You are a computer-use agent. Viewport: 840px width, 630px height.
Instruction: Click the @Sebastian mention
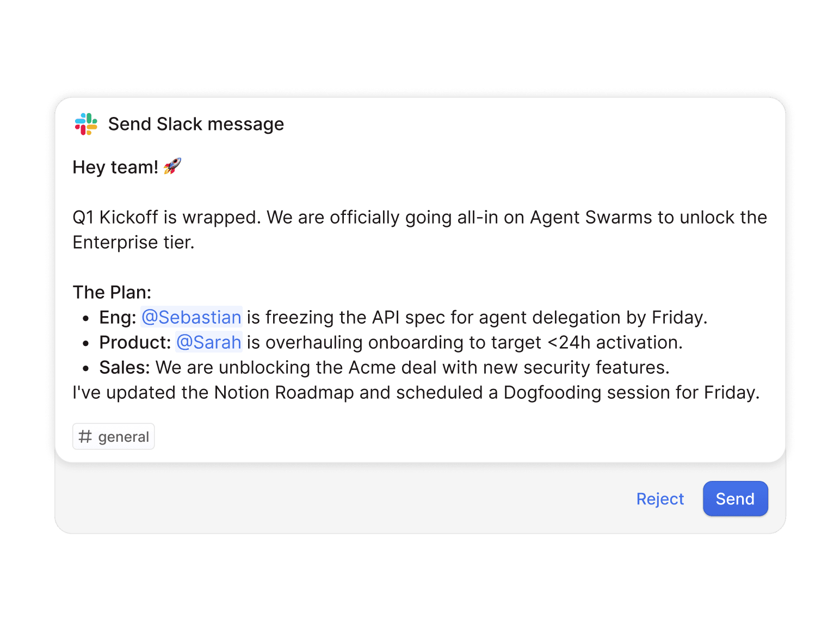(x=191, y=317)
